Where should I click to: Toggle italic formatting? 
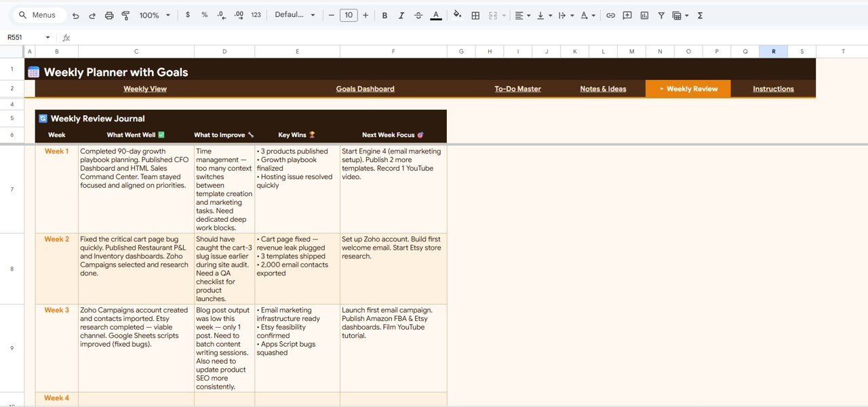tap(401, 15)
